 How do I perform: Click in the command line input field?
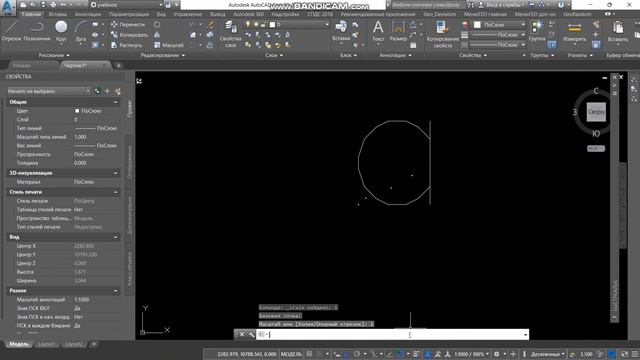click(392, 334)
